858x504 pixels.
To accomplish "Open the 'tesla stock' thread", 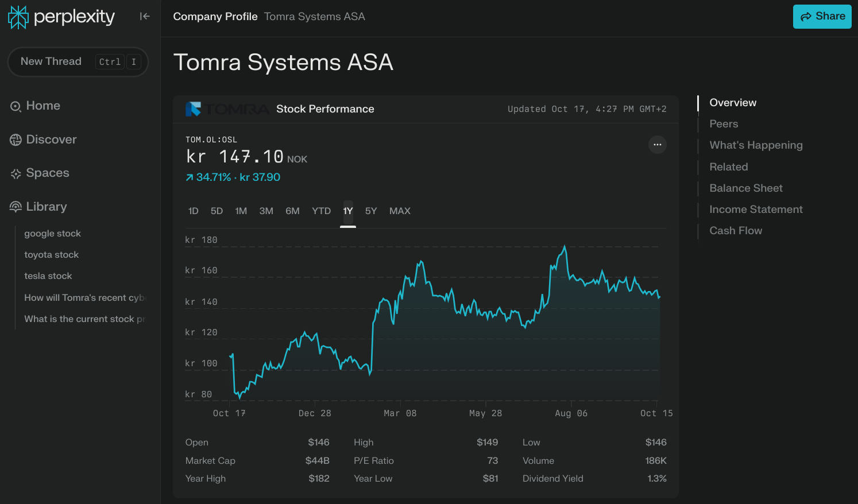I will tap(48, 276).
